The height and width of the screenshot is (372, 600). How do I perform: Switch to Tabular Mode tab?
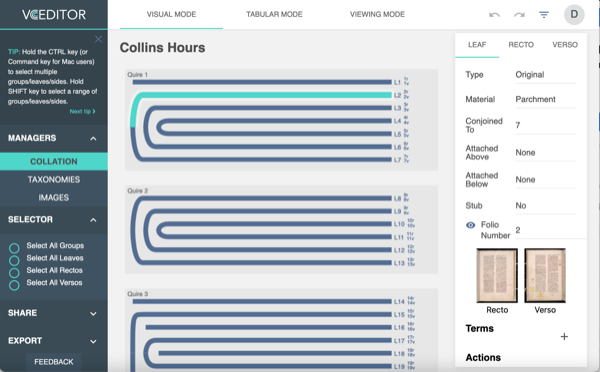[274, 15]
